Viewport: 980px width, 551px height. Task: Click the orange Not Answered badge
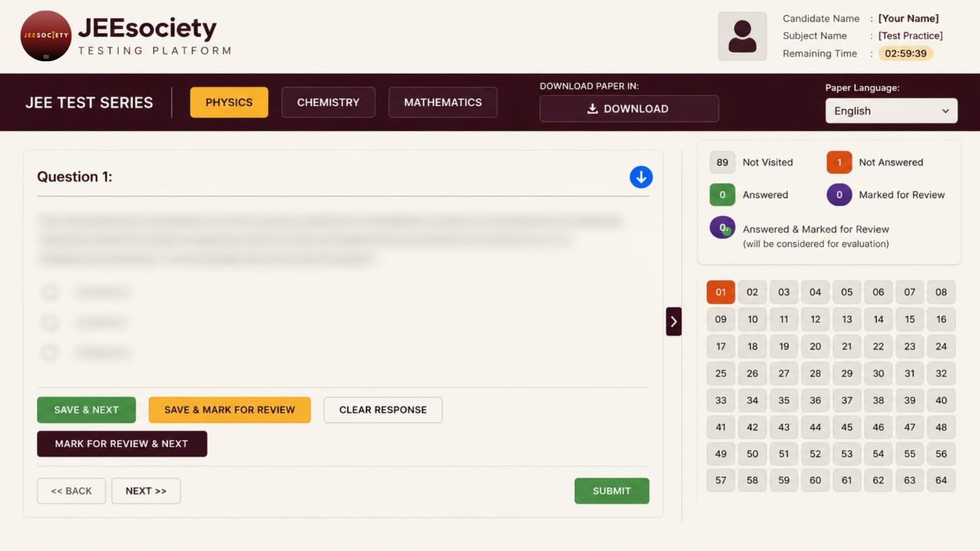(839, 162)
